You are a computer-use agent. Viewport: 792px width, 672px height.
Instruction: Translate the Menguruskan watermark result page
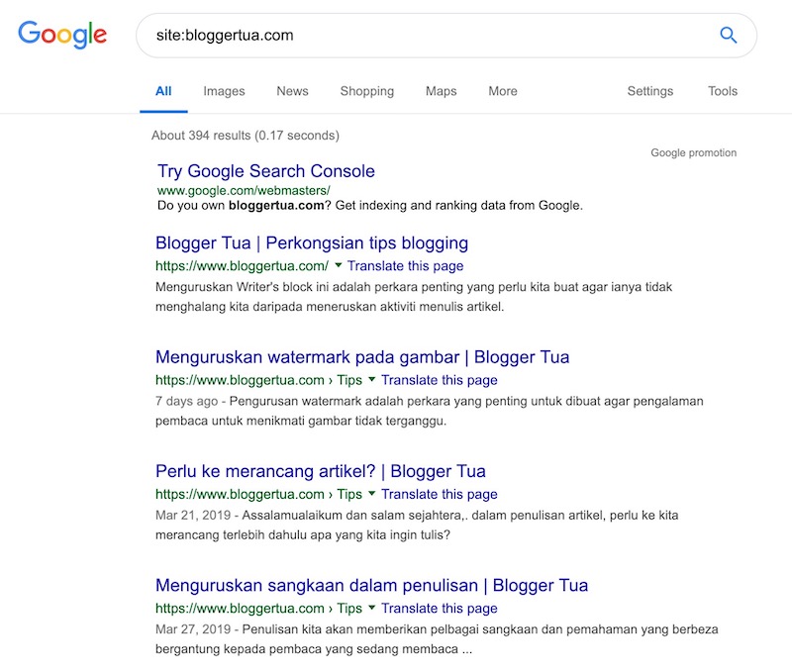[x=439, y=380]
